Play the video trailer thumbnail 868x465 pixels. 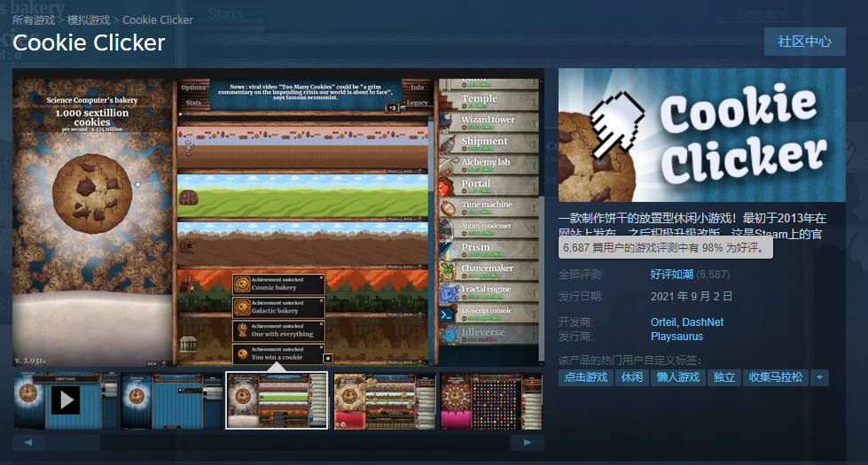click(x=66, y=399)
